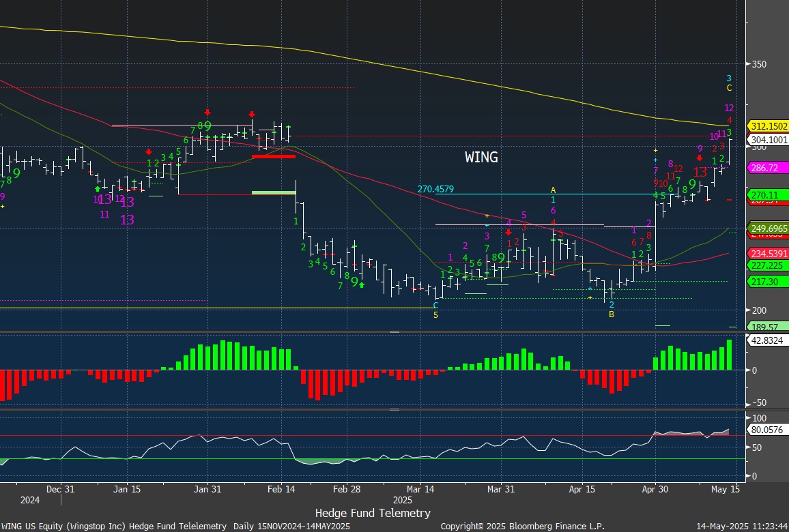789x532 pixels.
Task: Select the green 270.11 price label
Action: point(769,194)
